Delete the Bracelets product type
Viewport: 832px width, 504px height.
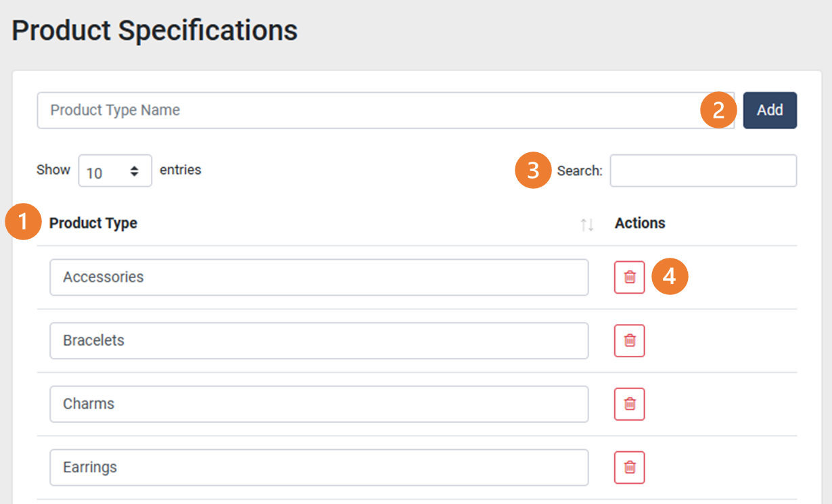[629, 340]
